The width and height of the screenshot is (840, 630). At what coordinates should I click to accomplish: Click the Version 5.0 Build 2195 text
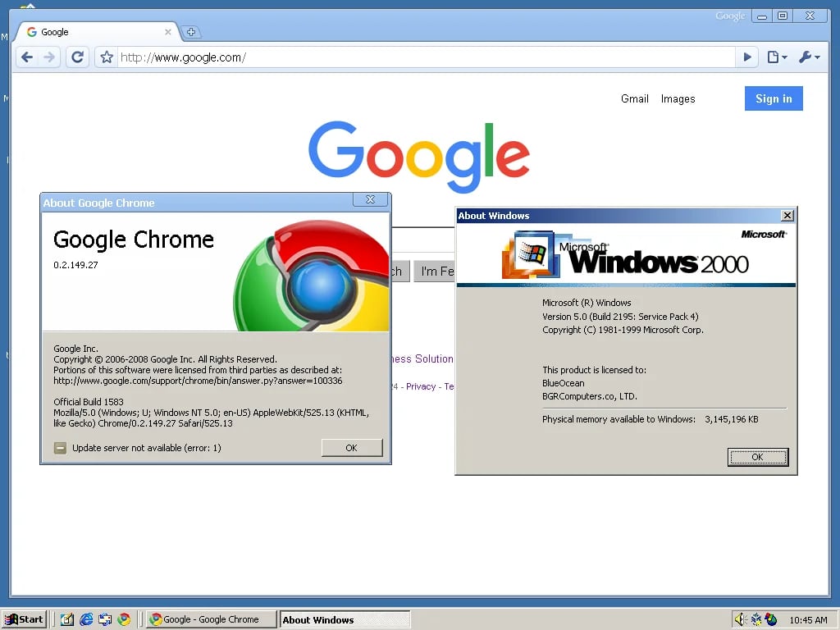620,317
